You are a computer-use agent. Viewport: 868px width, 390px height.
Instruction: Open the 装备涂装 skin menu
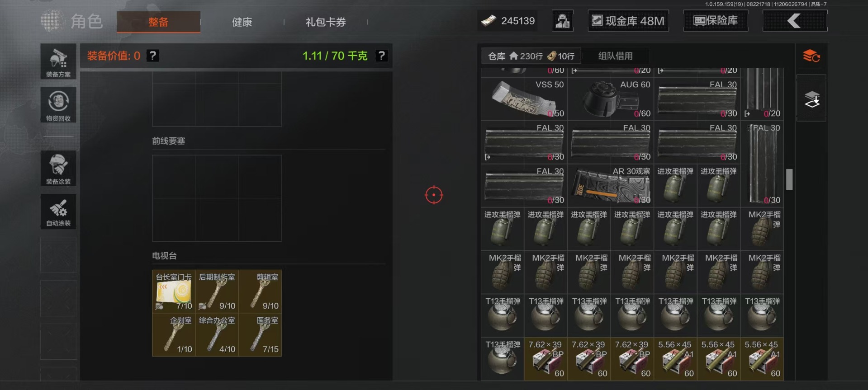(58, 168)
